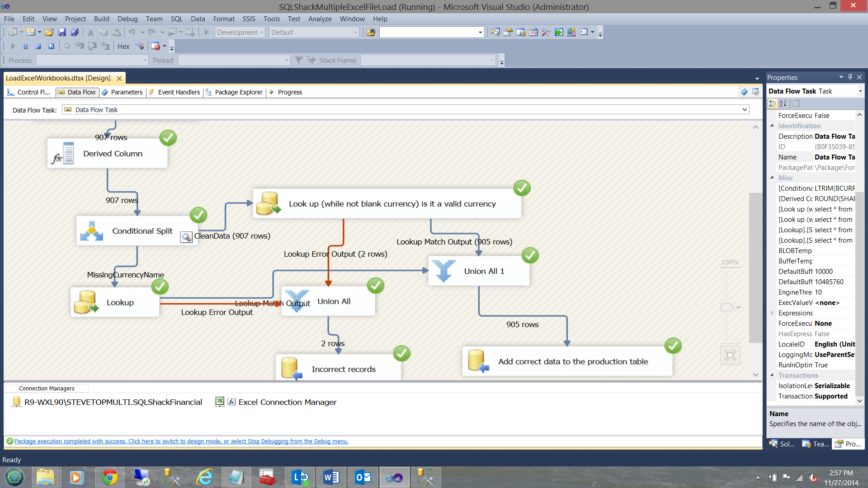Toggle Categorized view in Properties panel
The image size is (868, 488).
point(773,103)
